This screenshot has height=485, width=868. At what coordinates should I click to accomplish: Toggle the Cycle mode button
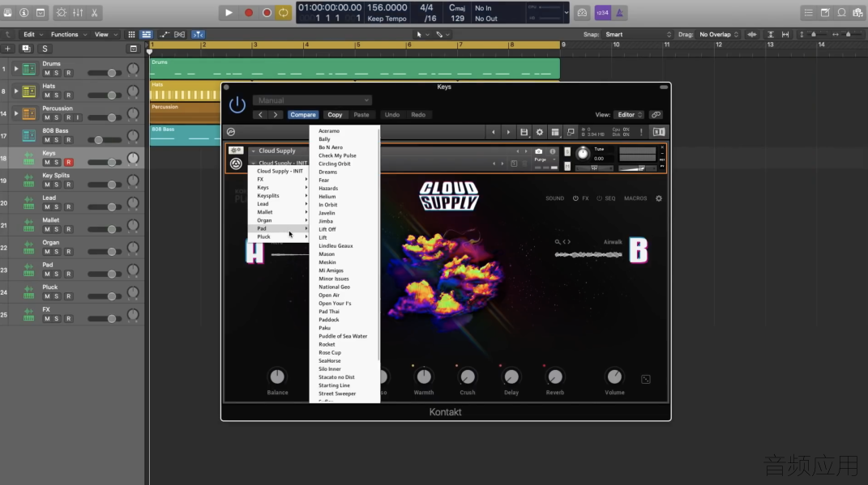pyautogui.click(x=284, y=13)
